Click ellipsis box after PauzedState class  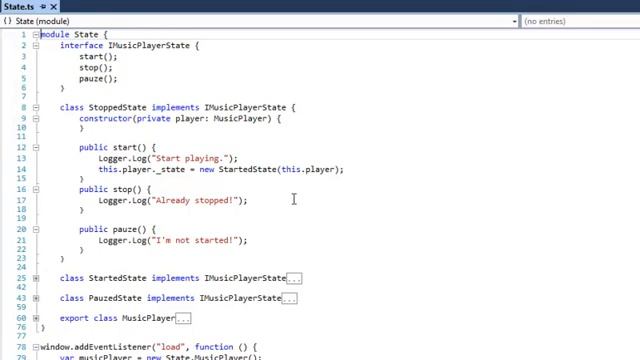tap(289, 299)
